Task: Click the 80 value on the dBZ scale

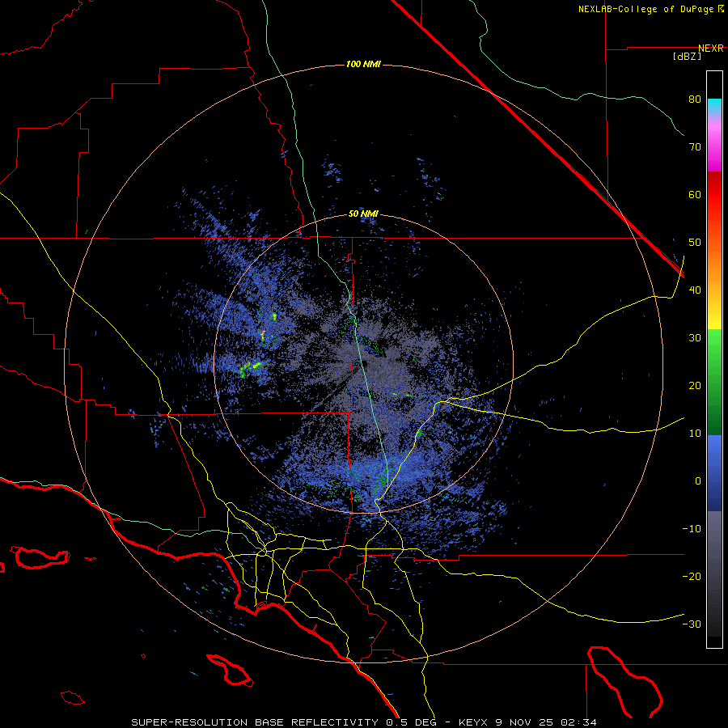Action: [x=695, y=99]
